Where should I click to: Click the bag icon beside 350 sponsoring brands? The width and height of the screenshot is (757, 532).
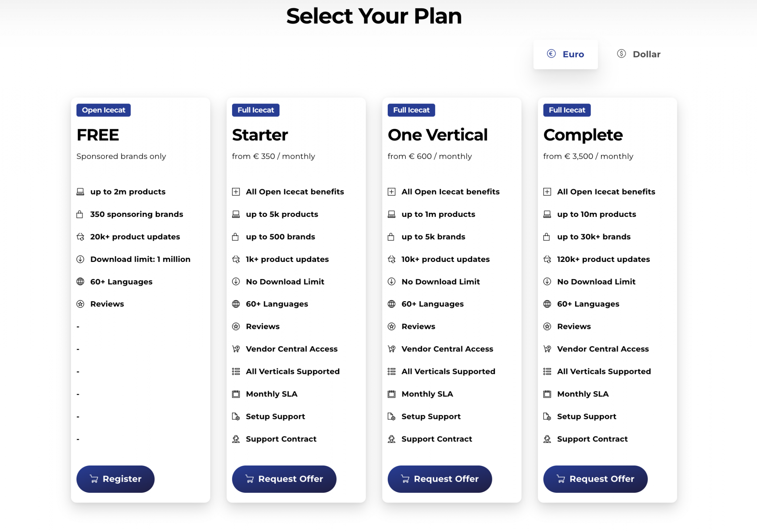coord(80,214)
